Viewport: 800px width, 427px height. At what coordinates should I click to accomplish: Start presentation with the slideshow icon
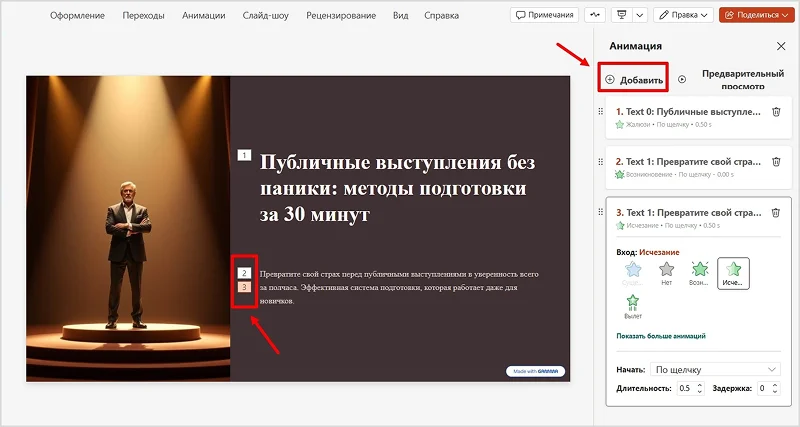pyautogui.click(x=621, y=15)
